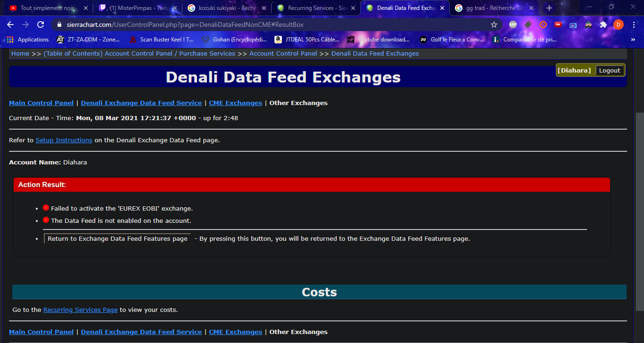
Task: Open the orange diamond extension icon
Action: click(x=543, y=24)
